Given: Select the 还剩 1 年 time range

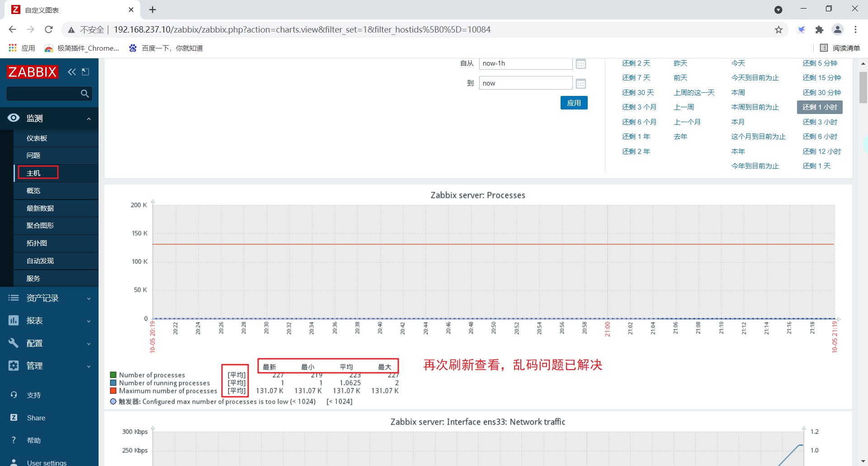Looking at the screenshot, I should pyautogui.click(x=636, y=136).
